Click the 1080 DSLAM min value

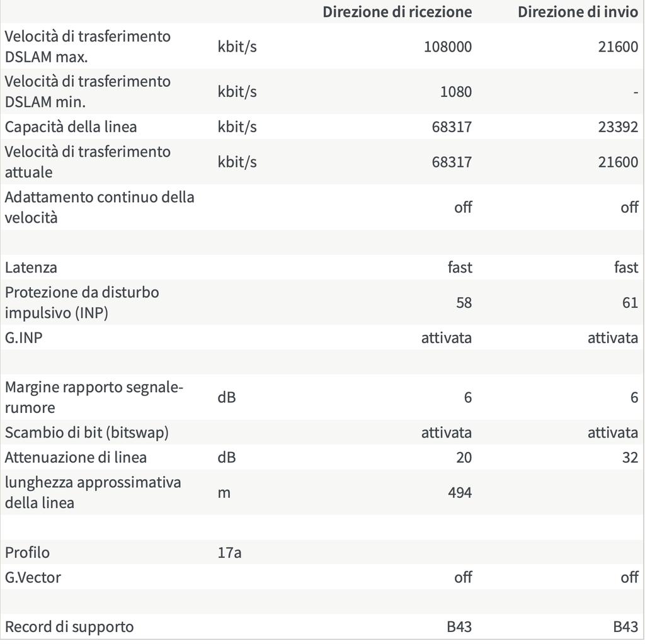[456, 91]
